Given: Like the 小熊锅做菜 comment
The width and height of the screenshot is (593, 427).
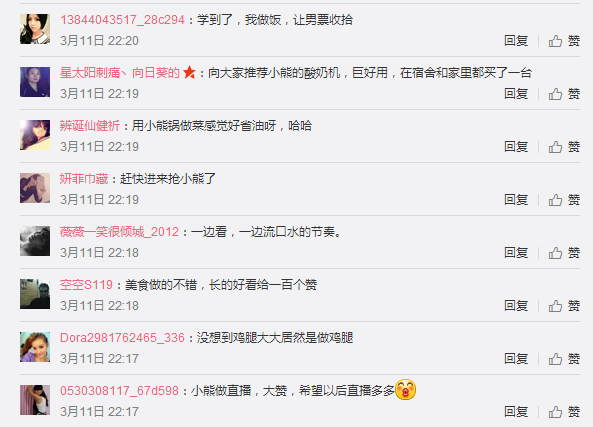Looking at the screenshot, I should 564,147.
